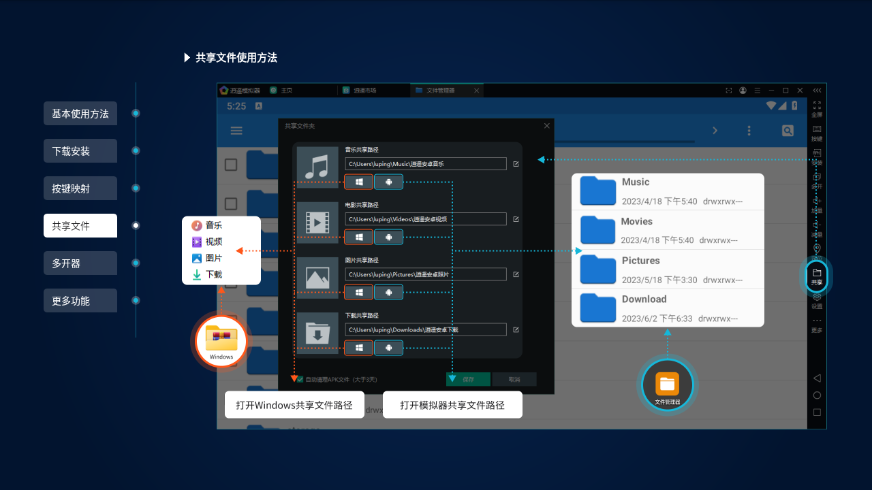Viewport: 872px width, 490px height.
Task: Click the music note thumbnail
Action: 318,167
